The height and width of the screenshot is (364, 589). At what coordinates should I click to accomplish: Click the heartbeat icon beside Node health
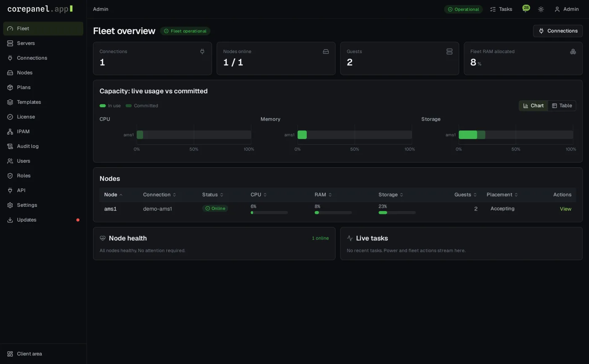pyautogui.click(x=103, y=238)
